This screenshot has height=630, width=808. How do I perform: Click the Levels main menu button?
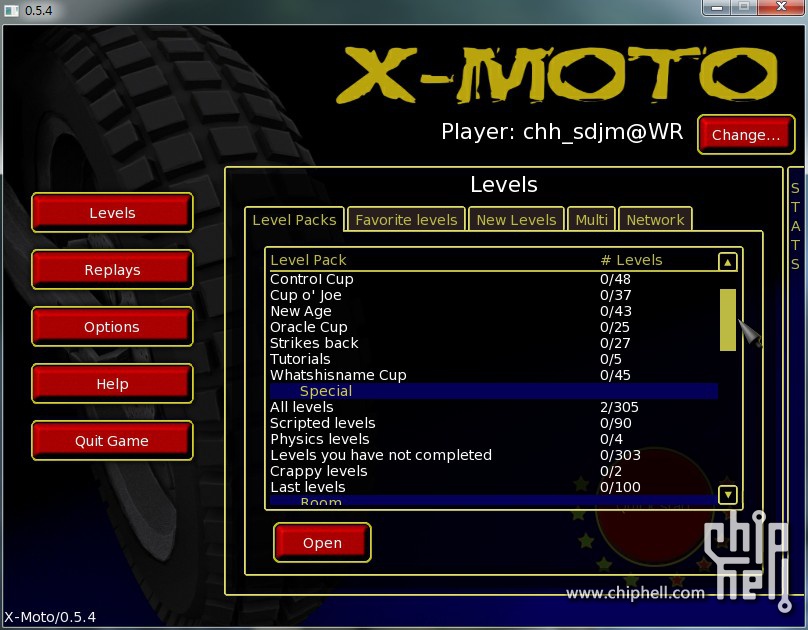point(112,213)
